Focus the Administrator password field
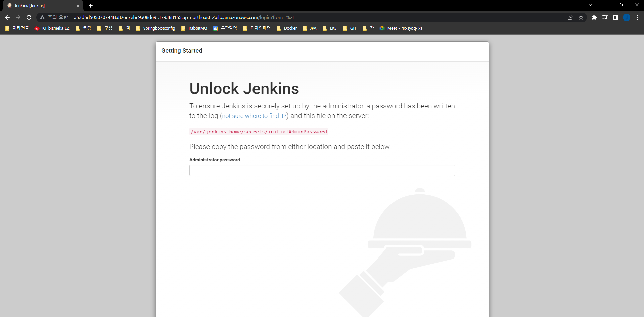The height and width of the screenshot is (317, 644). click(x=322, y=170)
